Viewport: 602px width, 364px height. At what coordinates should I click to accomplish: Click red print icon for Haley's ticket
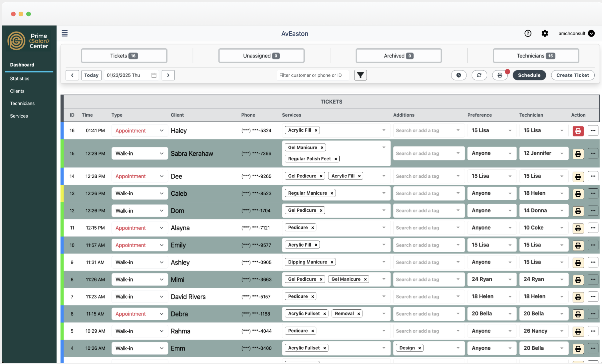pyautogui.click(x=578, y=131)
